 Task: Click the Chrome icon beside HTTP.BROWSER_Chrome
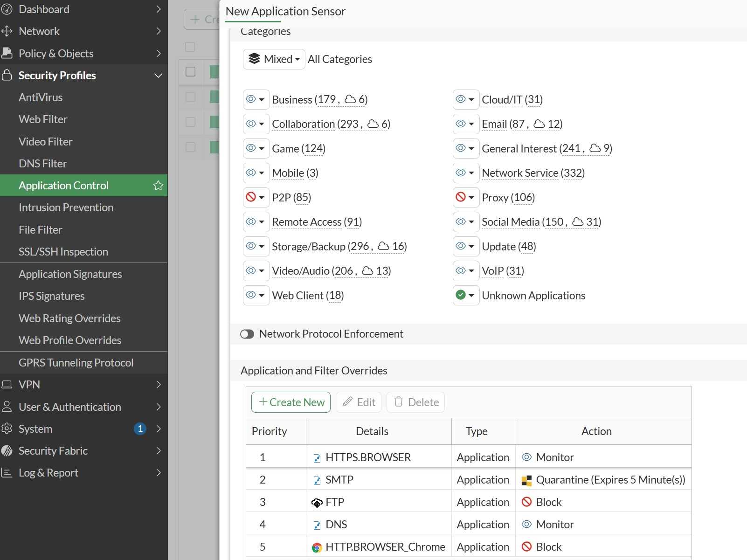coord(317,547)
